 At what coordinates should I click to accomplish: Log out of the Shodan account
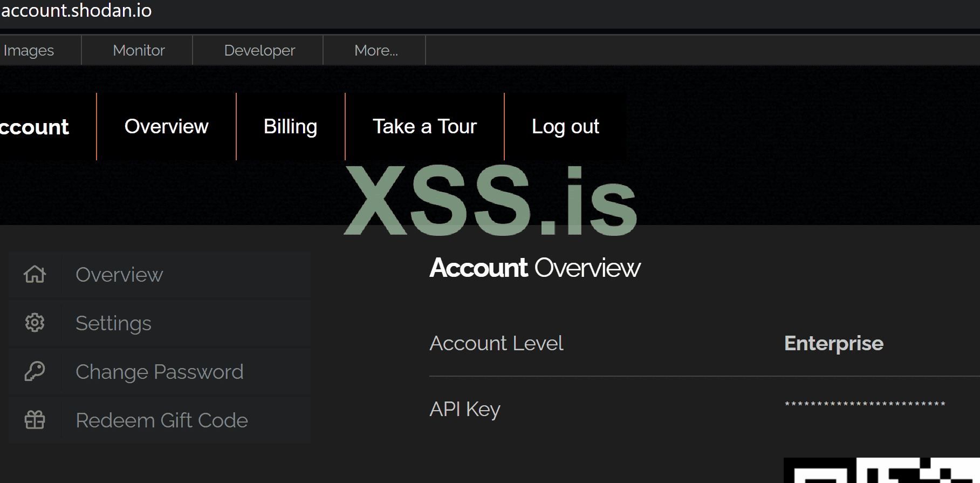coord(565,126)
